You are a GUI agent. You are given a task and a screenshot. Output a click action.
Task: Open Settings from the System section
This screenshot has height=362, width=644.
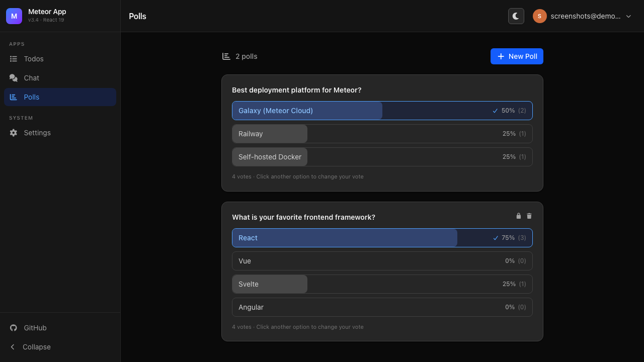(x=37, y=133)
